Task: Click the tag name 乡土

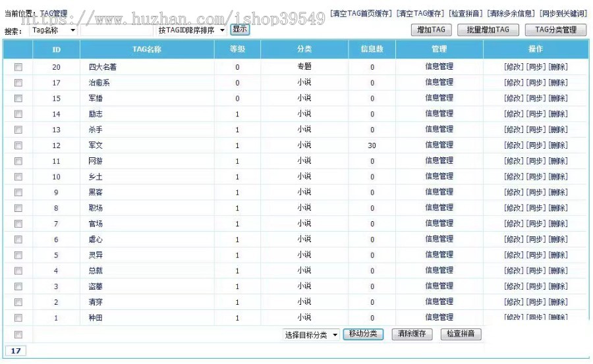Action: (x=96, y=177)
